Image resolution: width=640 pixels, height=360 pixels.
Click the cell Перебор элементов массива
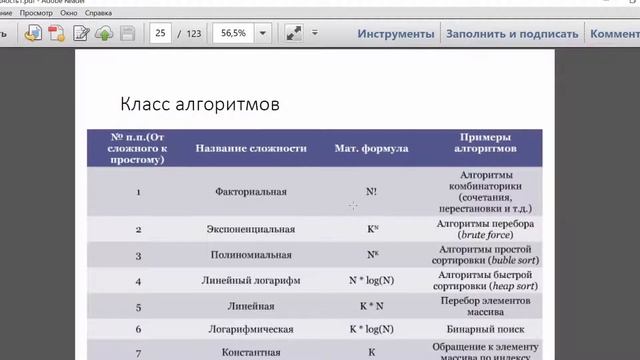485,306
